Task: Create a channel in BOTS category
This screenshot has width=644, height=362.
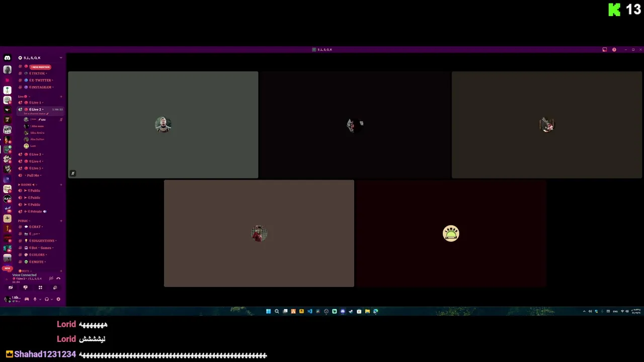Action: [x=61, y=271]
